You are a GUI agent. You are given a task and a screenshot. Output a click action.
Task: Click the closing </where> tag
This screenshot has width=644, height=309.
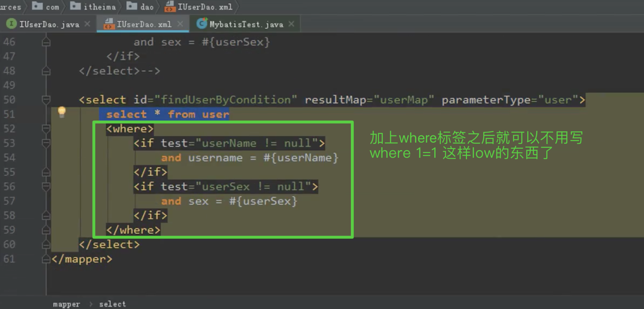133,230
